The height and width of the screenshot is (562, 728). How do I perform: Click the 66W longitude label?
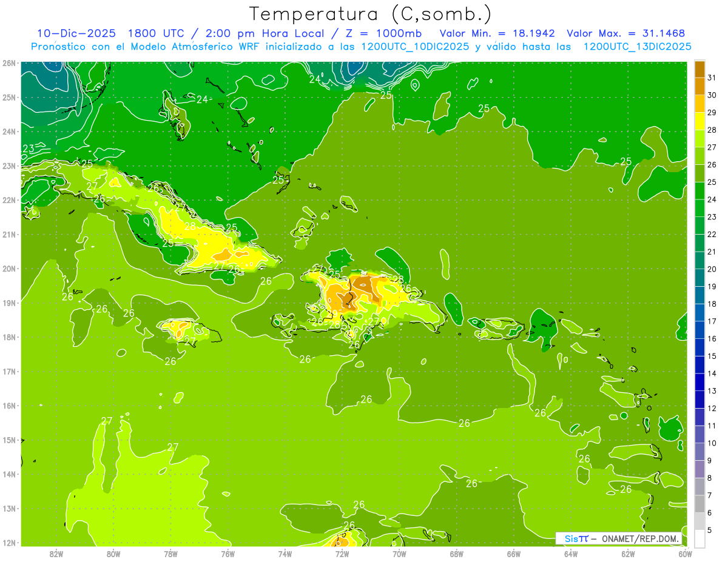pyautogui.click(x=514, y=554)
